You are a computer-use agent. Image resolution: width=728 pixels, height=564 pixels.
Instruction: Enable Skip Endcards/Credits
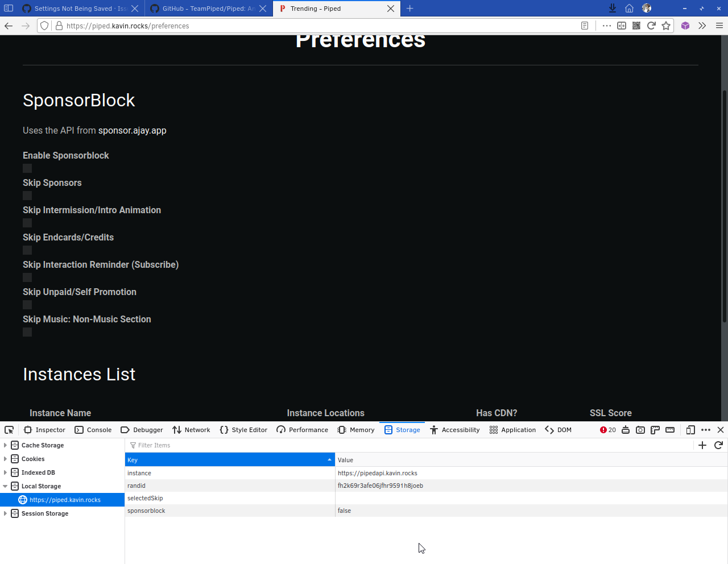click(x=27, y=250)
